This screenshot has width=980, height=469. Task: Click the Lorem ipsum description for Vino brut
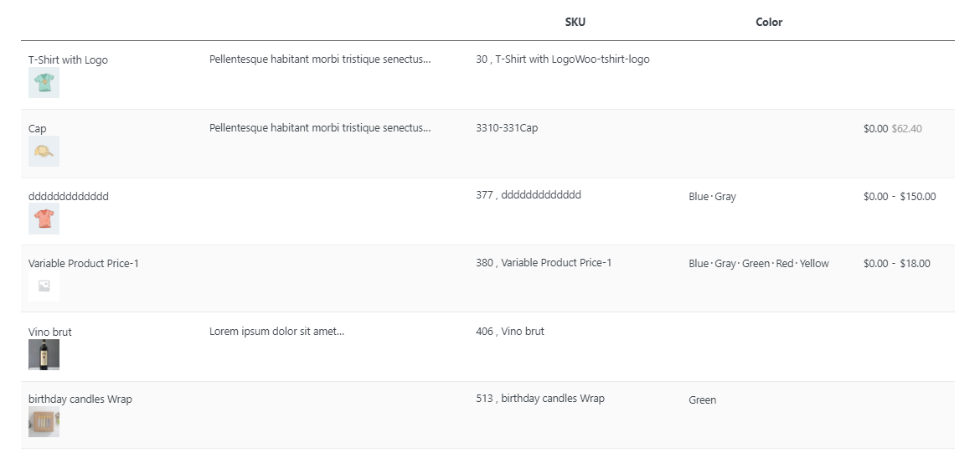coord(276,332)
